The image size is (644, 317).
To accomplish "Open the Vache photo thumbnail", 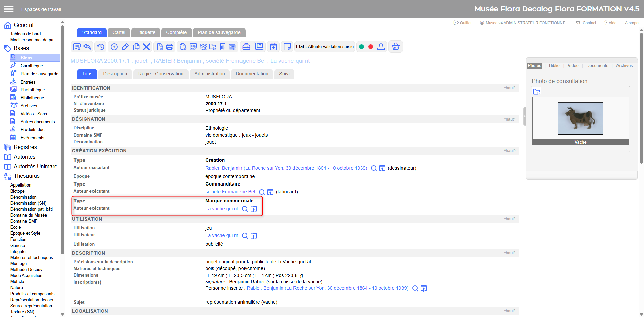I will [x=580, y=118].
